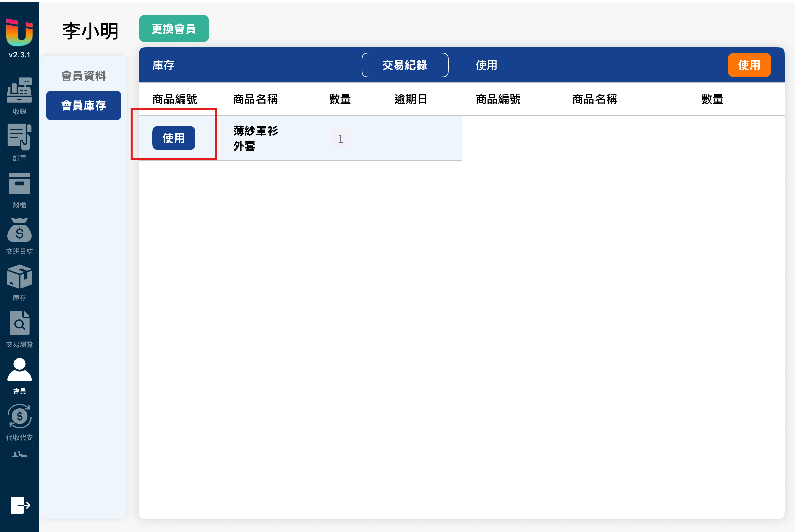Open the 交易紀錄 transaction records button
This screenshot has width=795, height=532.
coord(405,65)
